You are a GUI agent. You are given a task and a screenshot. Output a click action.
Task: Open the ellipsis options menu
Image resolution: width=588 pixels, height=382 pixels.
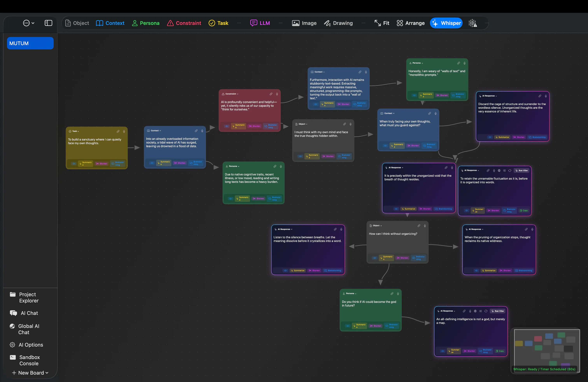[29, 23]
